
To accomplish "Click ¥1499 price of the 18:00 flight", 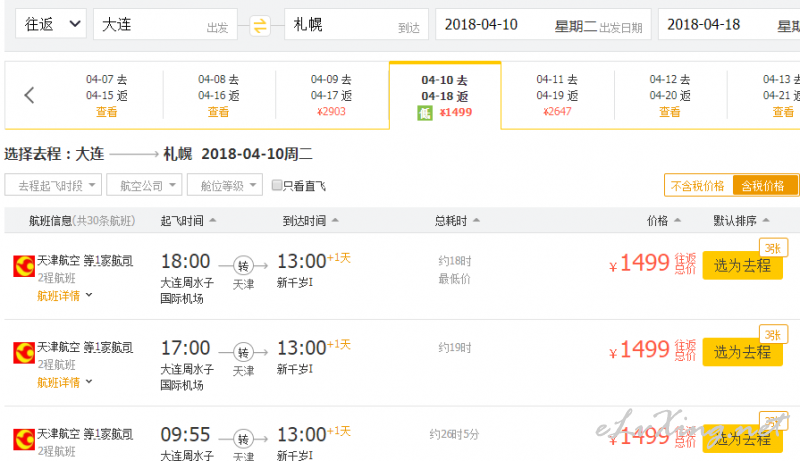I will point(640,263).
